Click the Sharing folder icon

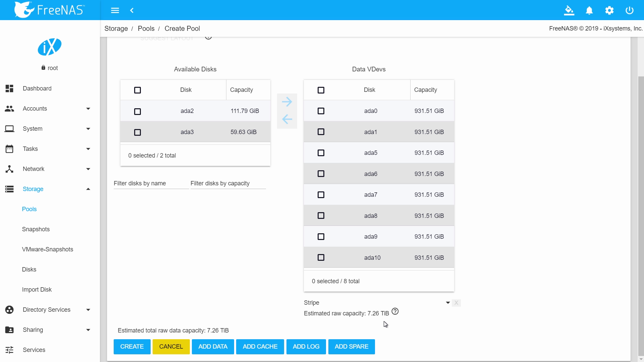click(9, 330)
